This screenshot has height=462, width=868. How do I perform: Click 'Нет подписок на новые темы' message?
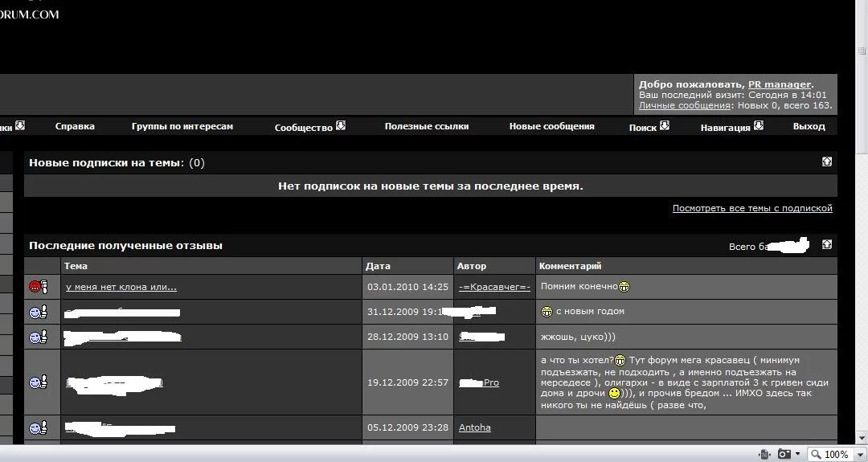click(x=431, y=186)
